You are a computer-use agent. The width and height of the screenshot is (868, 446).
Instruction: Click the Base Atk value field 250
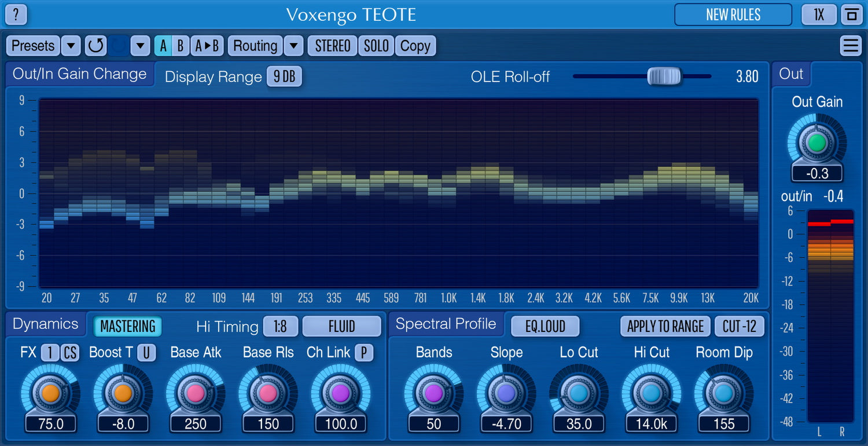tap(196, 424)
